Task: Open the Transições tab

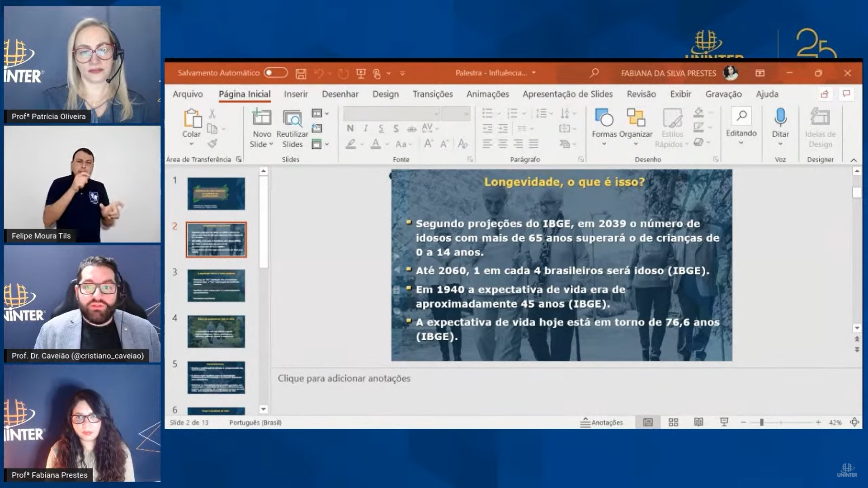Action: click(x=432, y=94)
